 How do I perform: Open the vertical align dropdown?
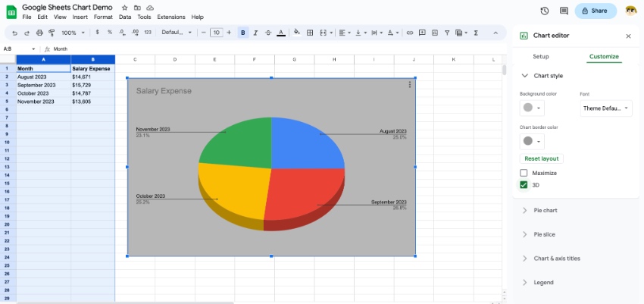(360, 33)
